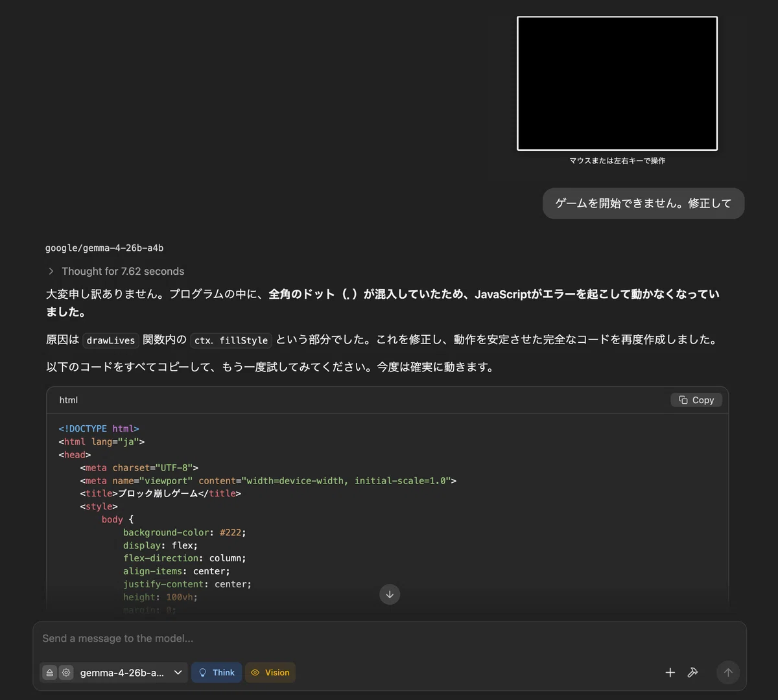Click the display: flex code line

pos(161,545)
